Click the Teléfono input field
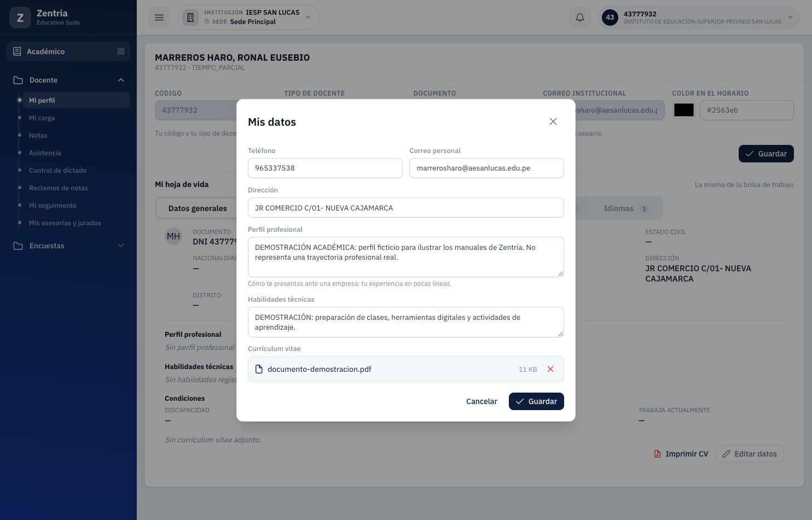The width and height of the screenshot is (812, 520). (x=325, y=168)
